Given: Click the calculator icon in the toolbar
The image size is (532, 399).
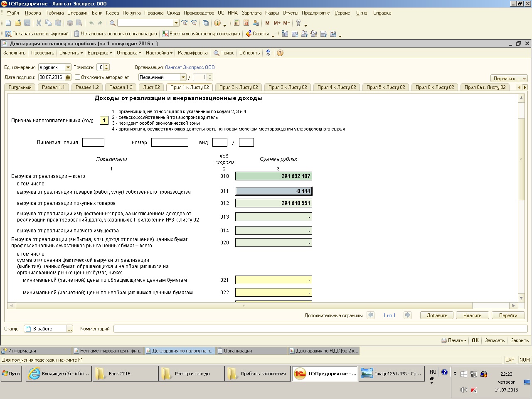Looking at the screenshot, I should click(x=236, y=23).
